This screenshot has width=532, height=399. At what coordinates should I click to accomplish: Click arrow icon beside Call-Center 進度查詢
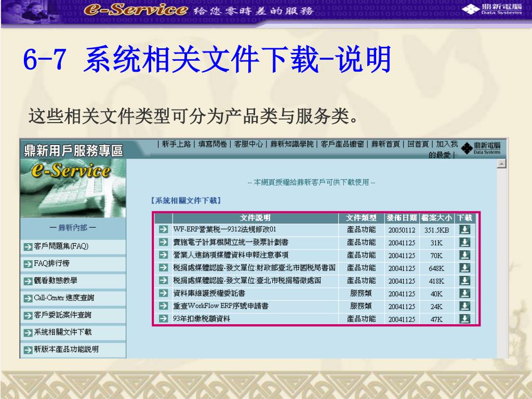[28, 299]
